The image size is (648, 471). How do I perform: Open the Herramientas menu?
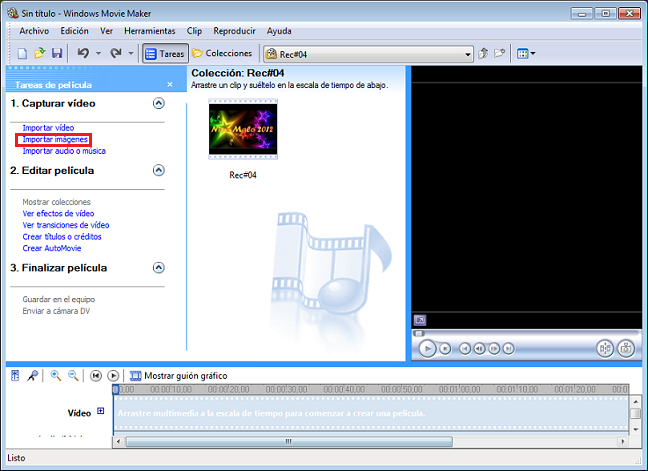pos(150,31)
